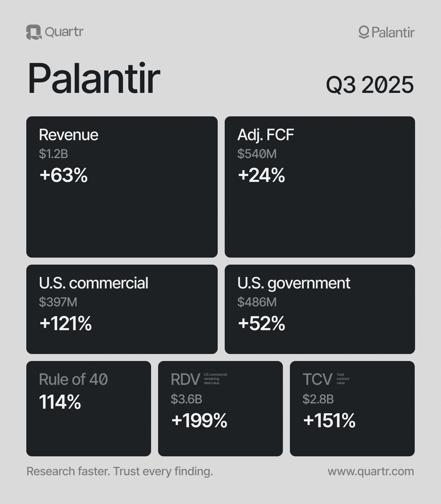
Task: Click the Q3 2025 label
Action: pos(370,85)
